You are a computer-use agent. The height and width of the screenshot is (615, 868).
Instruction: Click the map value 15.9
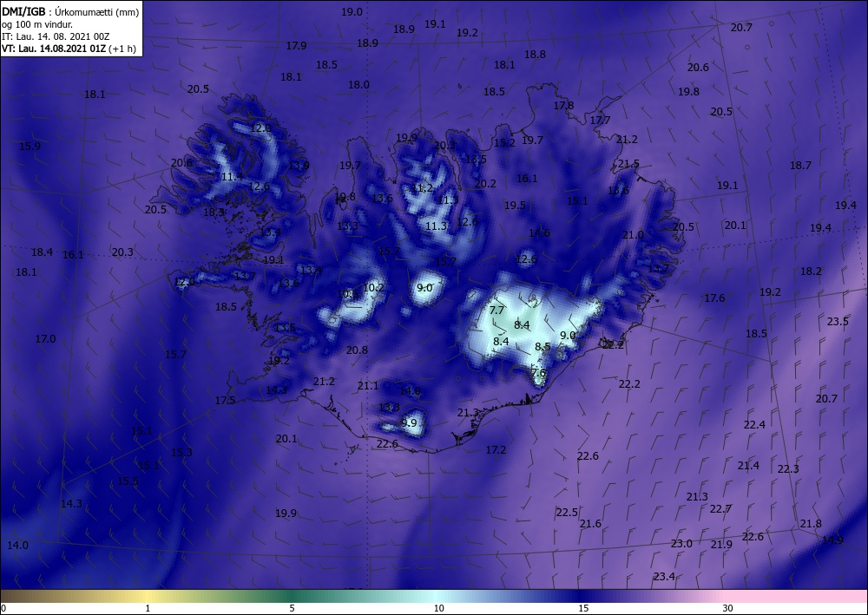point(30,147)
